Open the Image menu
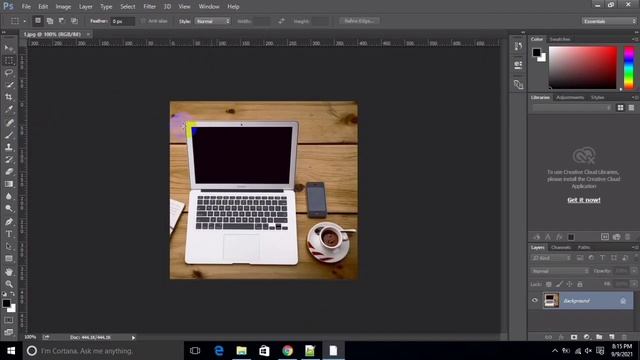The height and width of the screenshot is (360, 640). 63,7
